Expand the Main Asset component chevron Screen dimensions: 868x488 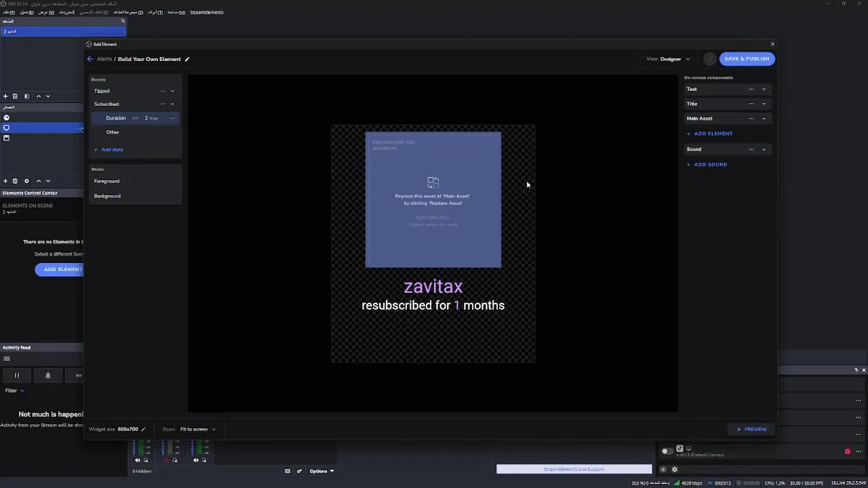point(764,119)
